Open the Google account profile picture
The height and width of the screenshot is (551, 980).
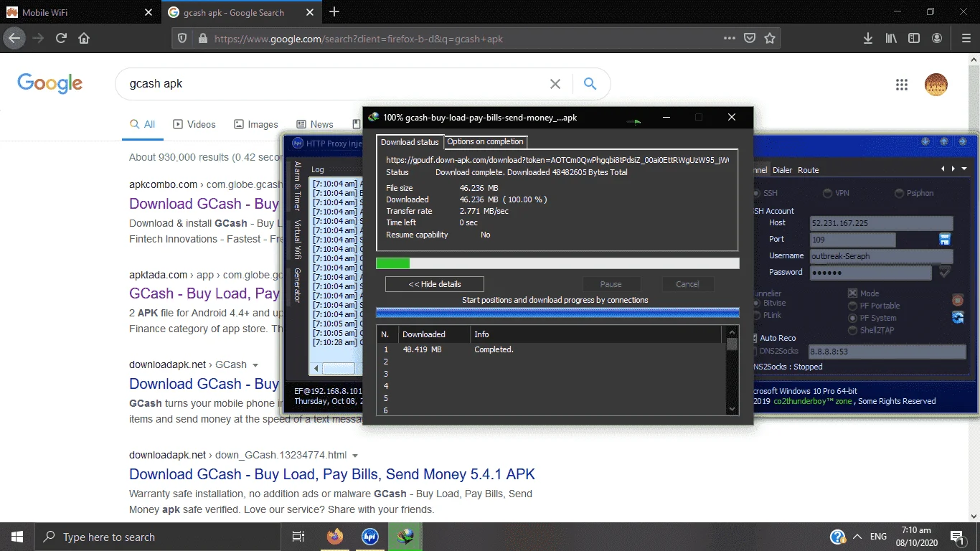click(x=936, y=85)
